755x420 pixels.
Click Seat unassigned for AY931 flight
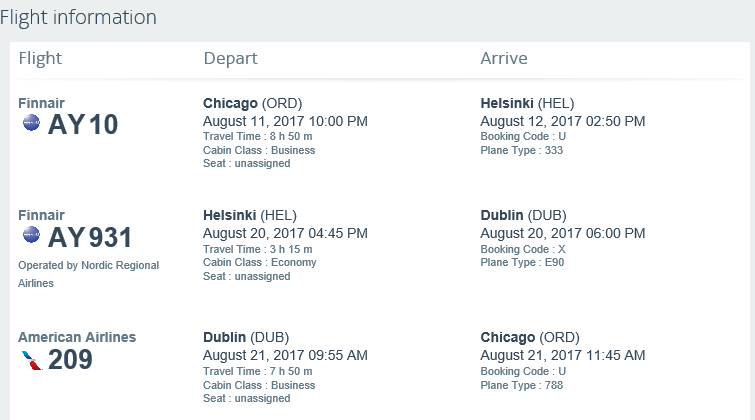(247, 276)
